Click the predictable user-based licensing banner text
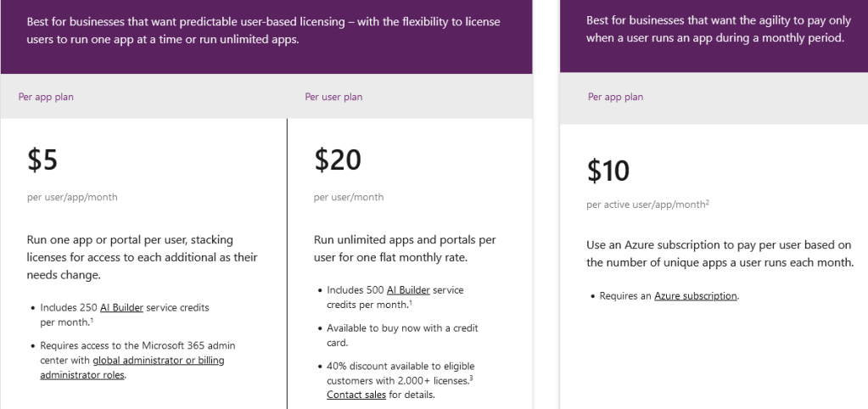The width and height of the screenshot is (868, 409). tap(264, 31)
